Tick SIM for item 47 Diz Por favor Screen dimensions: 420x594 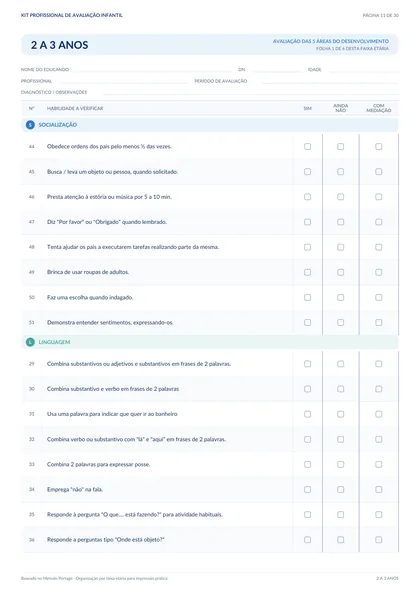pyautogui.click(x=308, y=222)
